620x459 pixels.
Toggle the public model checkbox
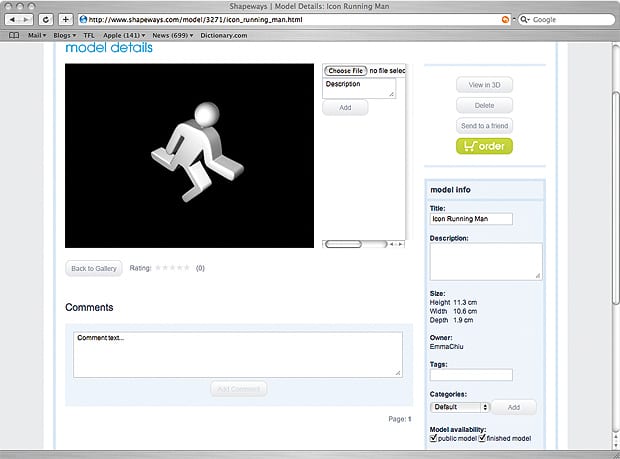(x=433, y=438)
